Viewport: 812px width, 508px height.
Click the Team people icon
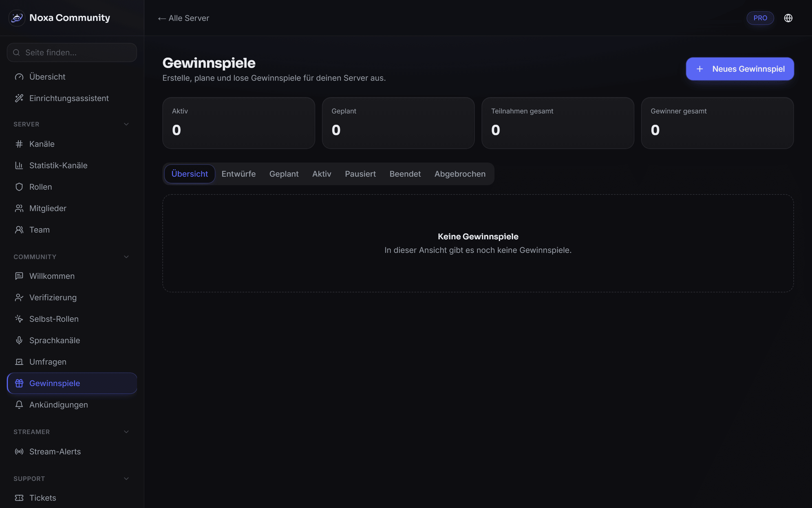pyautogui.click(x=19, y=230)
